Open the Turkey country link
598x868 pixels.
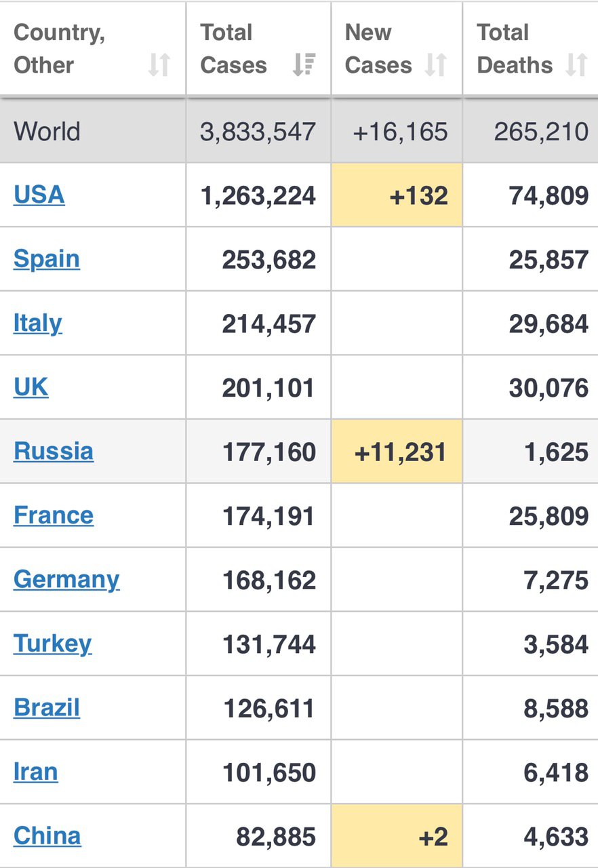[x=52, y=644]
